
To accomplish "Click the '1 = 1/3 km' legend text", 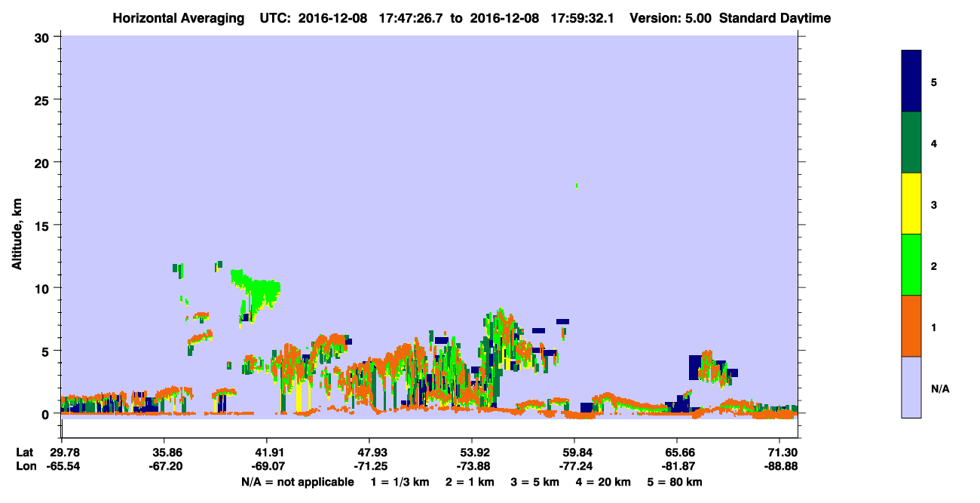I will pyautogui.click(x=400, y=482).
